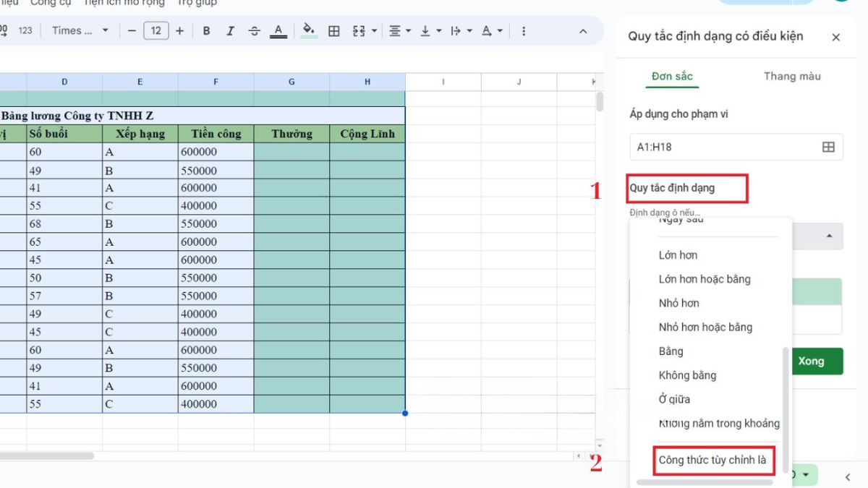This screenshot has height=488, width=868.
Task: Click the font size field showing 12
Action: click(x=156, y=31)
